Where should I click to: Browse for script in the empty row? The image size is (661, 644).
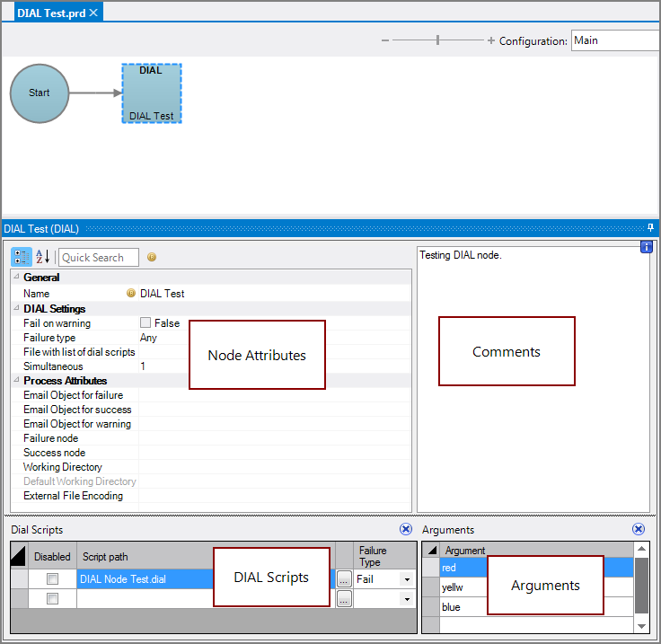[344, 599]
